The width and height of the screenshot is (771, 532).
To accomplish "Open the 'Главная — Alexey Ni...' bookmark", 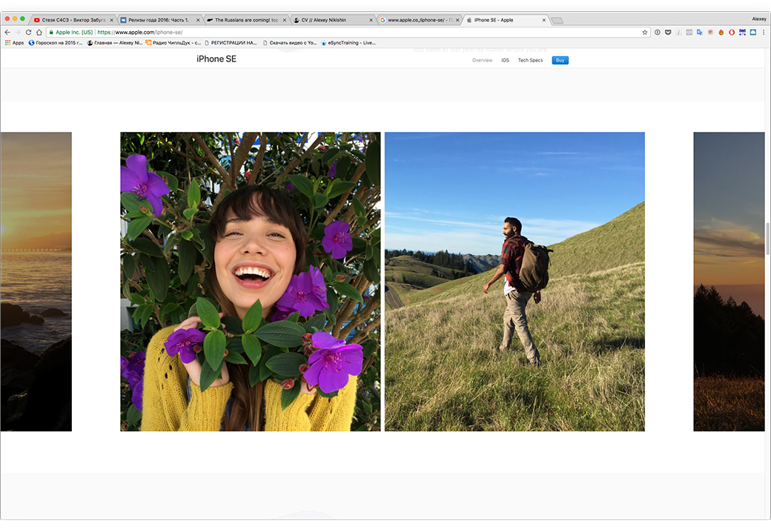I will tap(115, 43).
